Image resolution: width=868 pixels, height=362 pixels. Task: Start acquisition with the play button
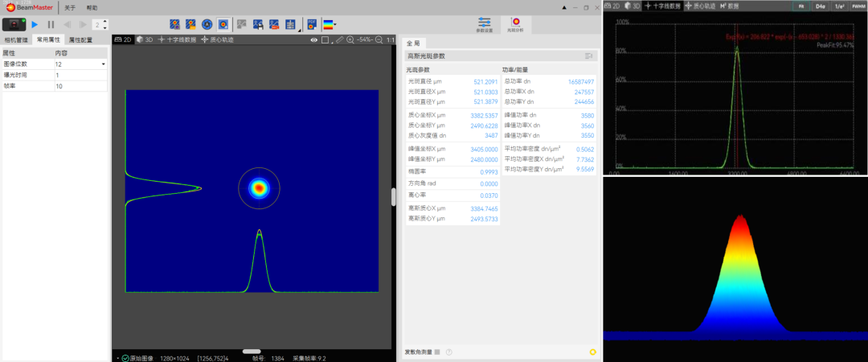click(x=35, y=24)
